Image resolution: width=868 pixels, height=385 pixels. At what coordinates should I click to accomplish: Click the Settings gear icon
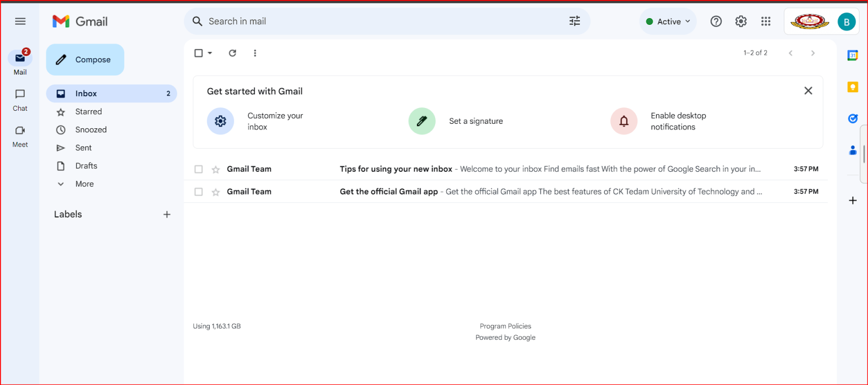coord(741,21)
